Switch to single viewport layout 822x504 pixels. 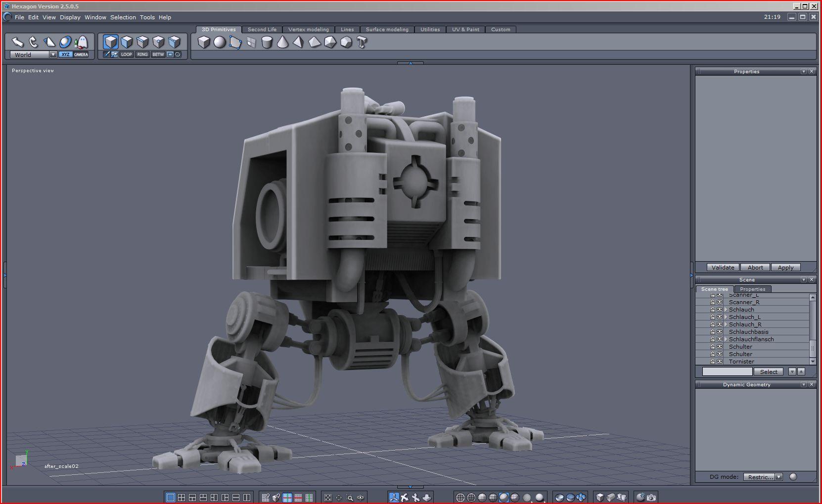click(170, 498)
